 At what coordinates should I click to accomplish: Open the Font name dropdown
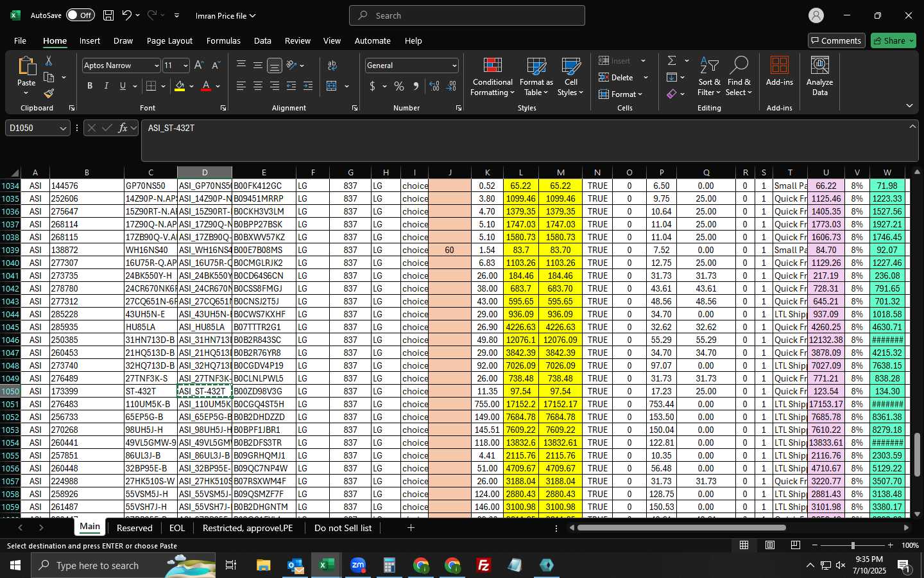click(x=156, y=66)
